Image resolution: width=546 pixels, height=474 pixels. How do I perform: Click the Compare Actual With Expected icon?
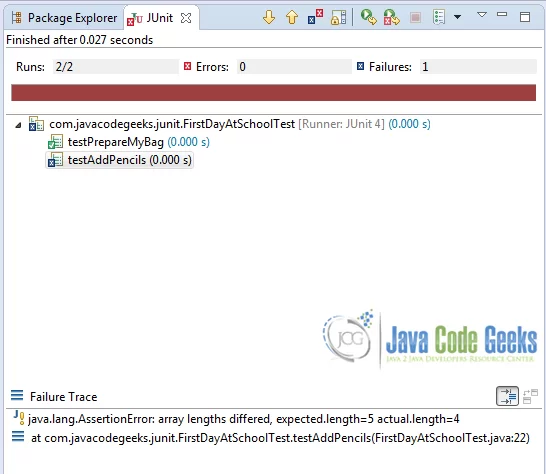click(530, 396)
